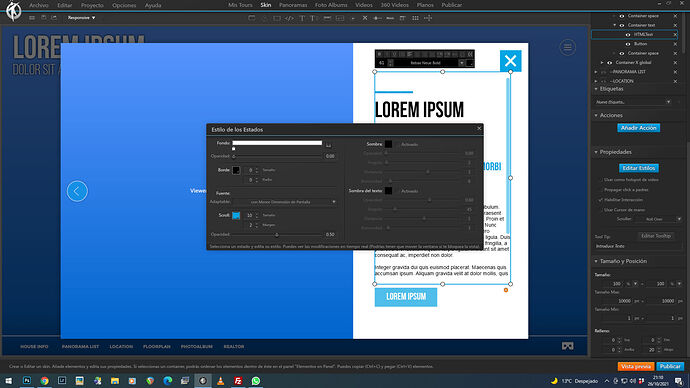The image size is (690, 388).
Task: Open WhatsApp from the Windows taskbar
Action: pyautogui.click(x=256, y=381)
